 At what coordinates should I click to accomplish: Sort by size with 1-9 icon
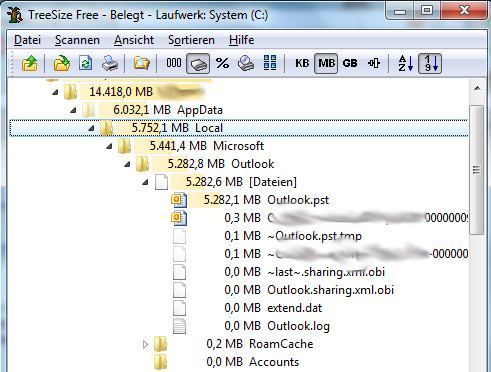click(430, 63)
